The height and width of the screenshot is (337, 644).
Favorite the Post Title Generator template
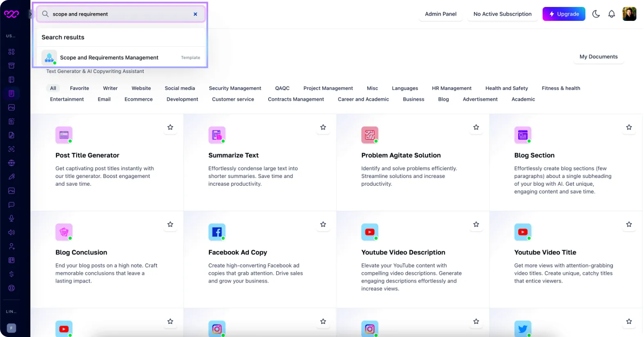click(170, 128)
